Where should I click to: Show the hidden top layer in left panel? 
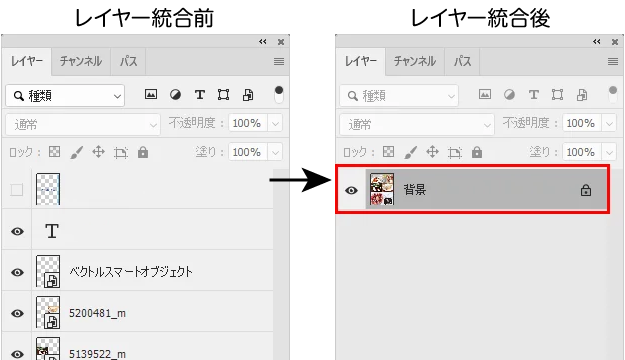(x=17, y=190)
